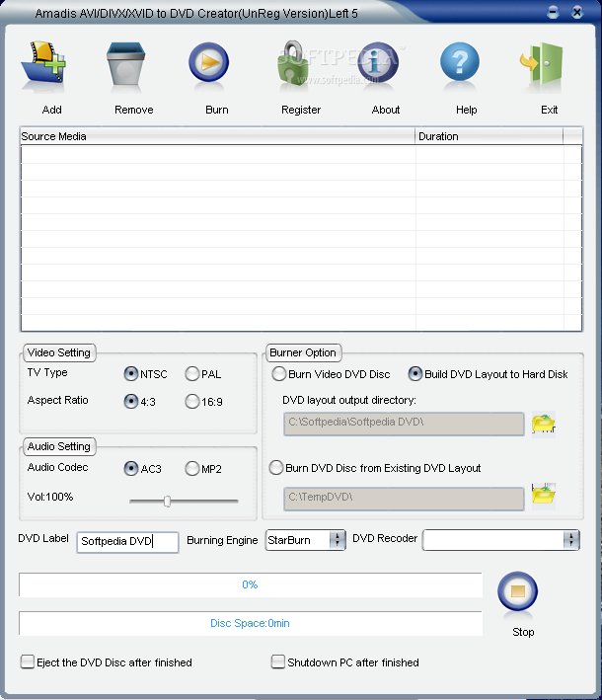Minimize the application window
This screenshot has width=602, height=700.
[553, 12]
